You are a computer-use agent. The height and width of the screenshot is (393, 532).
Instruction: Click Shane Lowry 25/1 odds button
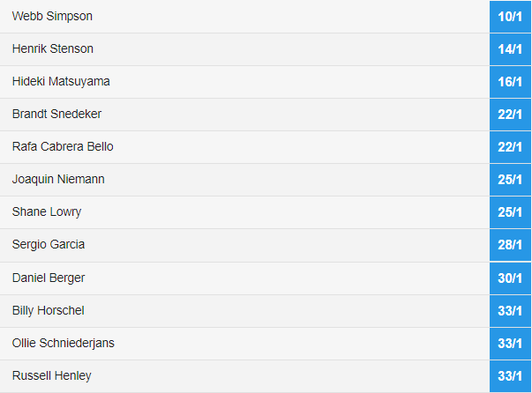click(x=510, y=212)
